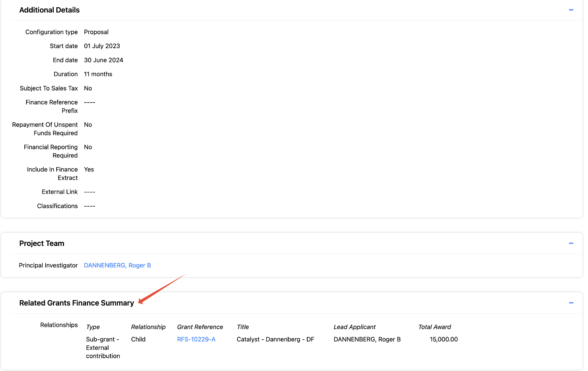The height and width of the screenshot is (371, 588).
Task: Click the 11 months duration value
Action: click(x=98, y=74)
